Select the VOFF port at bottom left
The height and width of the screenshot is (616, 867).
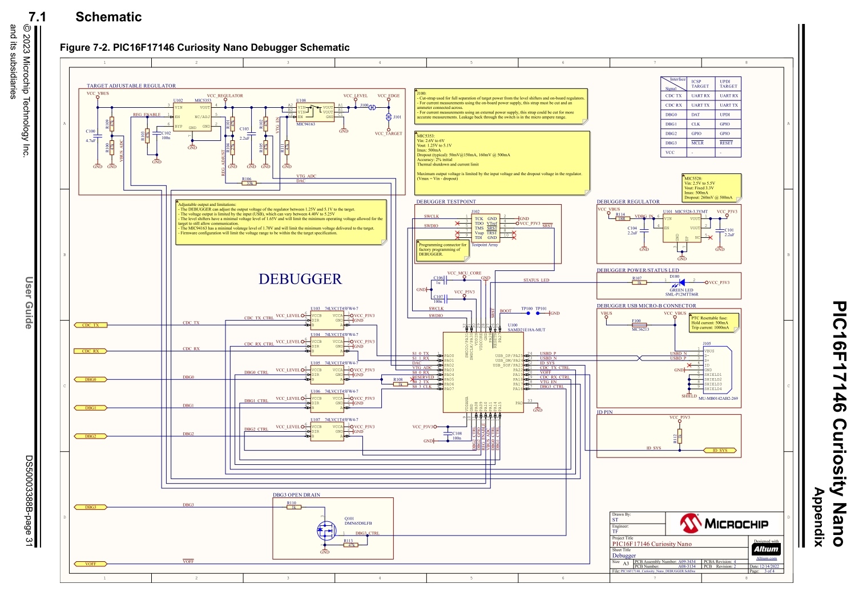pos(91,564)
